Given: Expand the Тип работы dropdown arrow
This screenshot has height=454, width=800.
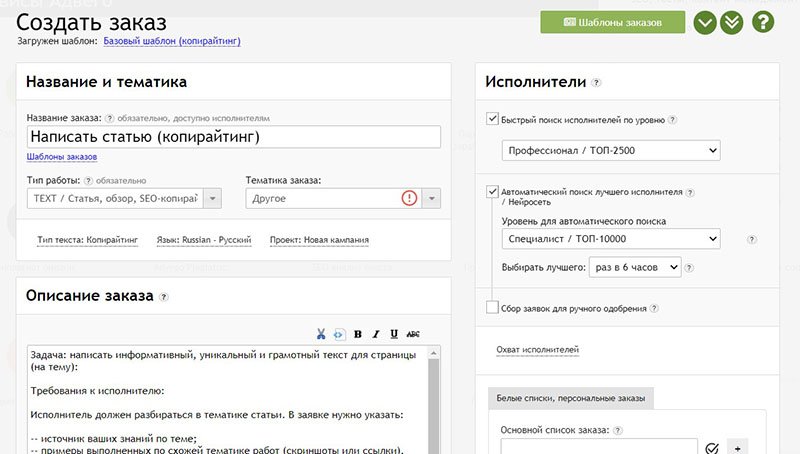Looking at the screenshot, I should 212,198.
